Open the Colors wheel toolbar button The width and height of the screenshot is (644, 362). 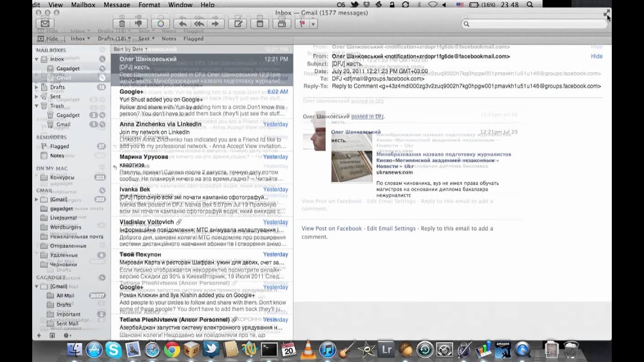pos(160,23)
